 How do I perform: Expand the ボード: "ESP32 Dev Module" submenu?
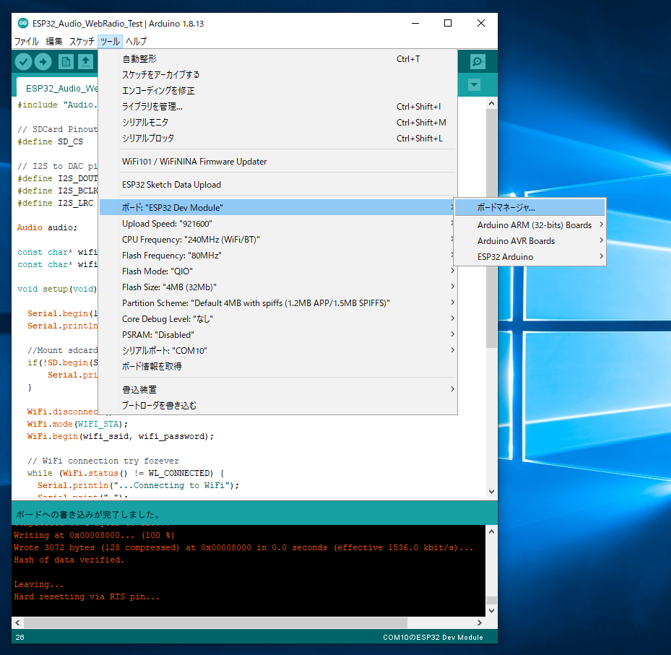click(x=278, y=207)
